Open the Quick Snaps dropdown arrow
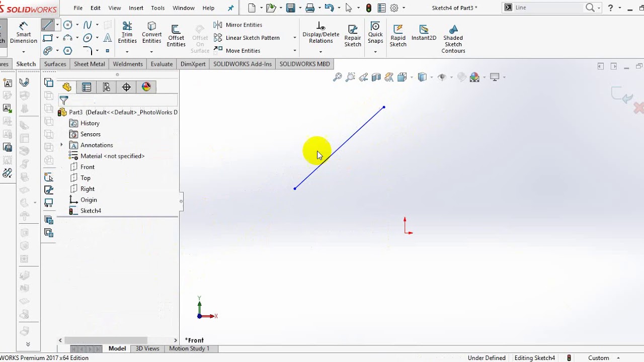The image size is (644, 362). (375, 51)
